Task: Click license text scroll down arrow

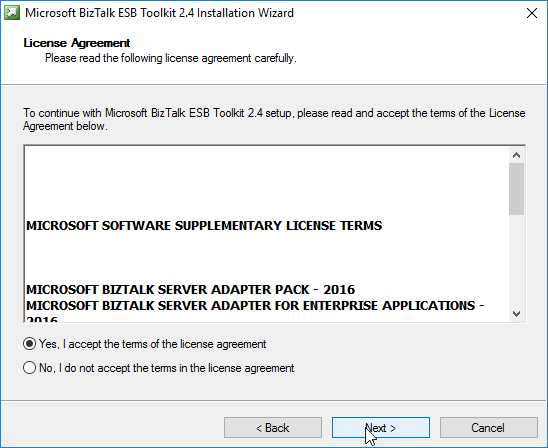Action: (516, 313)
